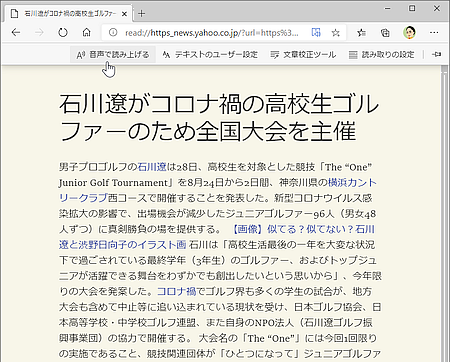Follow the コロナ禍 link
This screenshot has height=362, width=450.
pos(176,291)
